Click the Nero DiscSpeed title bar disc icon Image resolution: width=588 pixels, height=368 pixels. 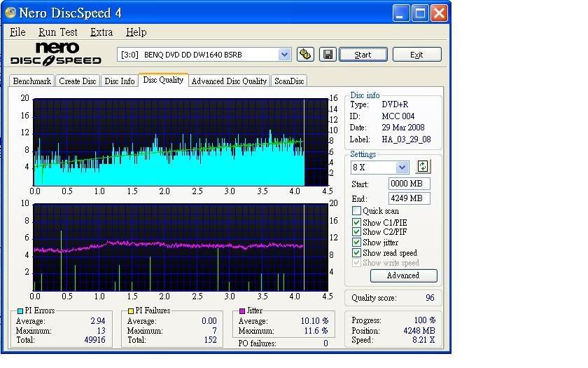click(10, 13)
